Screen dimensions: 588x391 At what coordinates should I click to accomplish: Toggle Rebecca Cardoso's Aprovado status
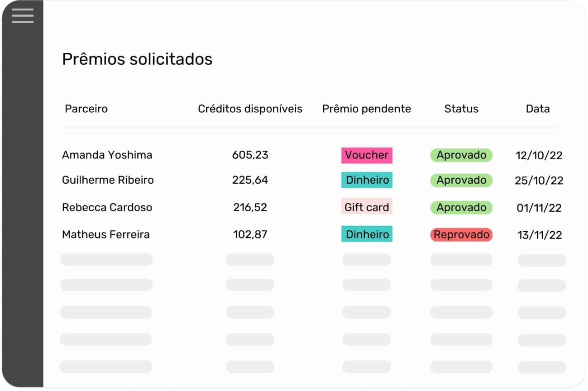[x=461, y=207]
